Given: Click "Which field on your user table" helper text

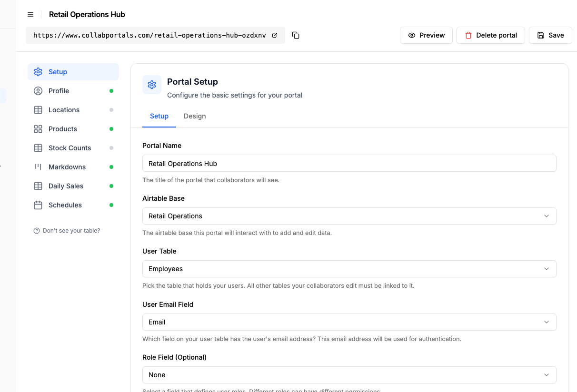Looking at the screenshot, I should tap(302, 339).
